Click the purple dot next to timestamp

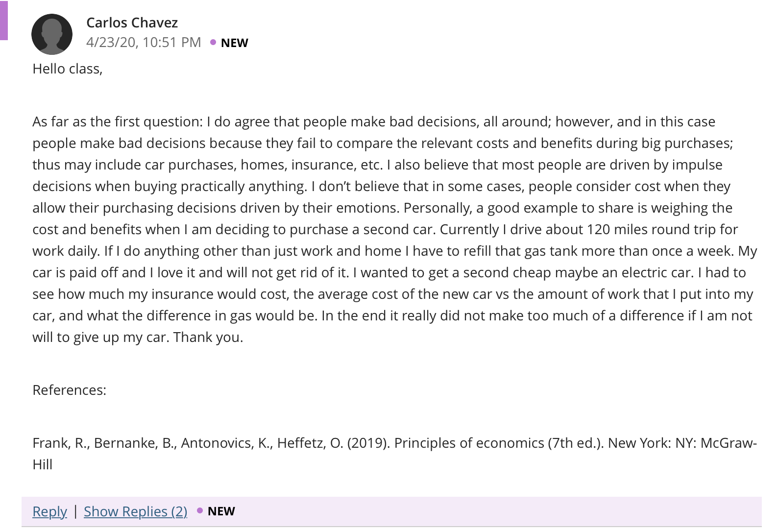tap(213, 42)
